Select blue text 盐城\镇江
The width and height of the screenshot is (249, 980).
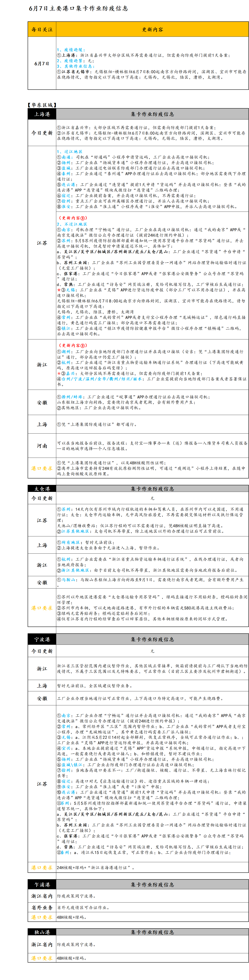[x=72, y=765]
